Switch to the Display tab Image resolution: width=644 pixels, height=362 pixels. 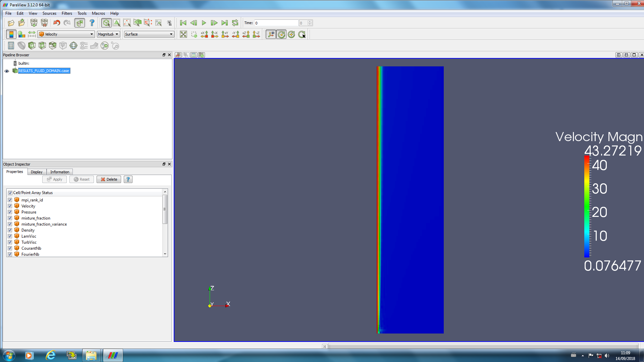pyautogui.click(x=37, y=172)
